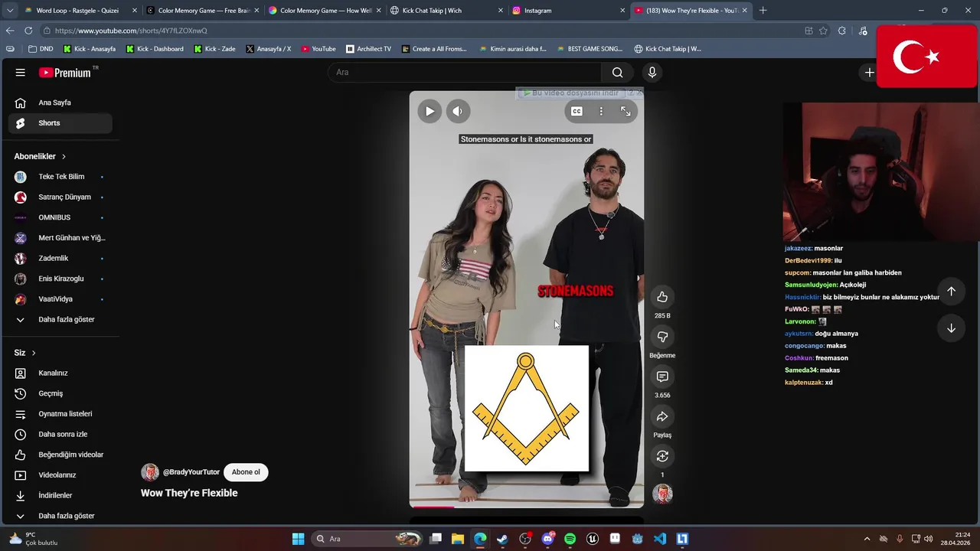Favorite this page with the star
The height and width of the screenshot is (551, 980).
[823, 31]
